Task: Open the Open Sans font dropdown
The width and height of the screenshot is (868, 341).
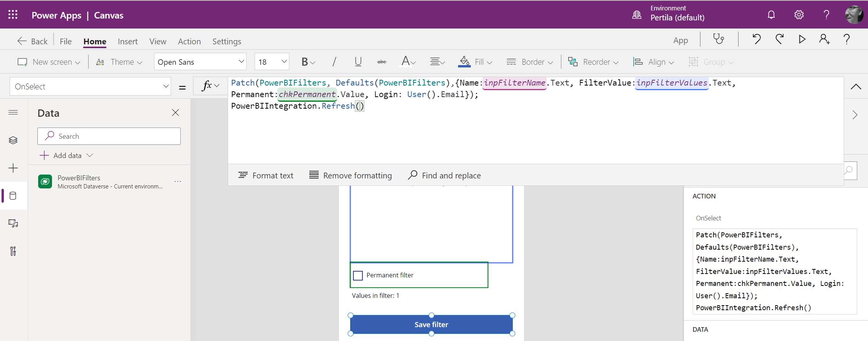Action: 200,62
